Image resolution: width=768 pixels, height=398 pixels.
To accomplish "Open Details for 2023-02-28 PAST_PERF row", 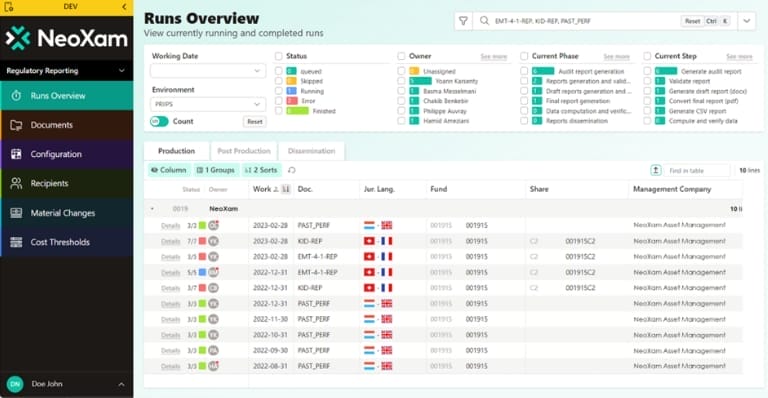I will tap(170, 226).
